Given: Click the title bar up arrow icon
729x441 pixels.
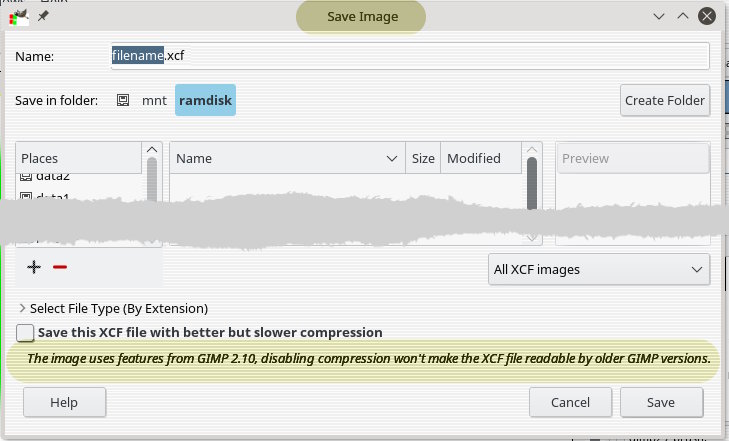Looking at the screenshot, I should tap(682, 17).
